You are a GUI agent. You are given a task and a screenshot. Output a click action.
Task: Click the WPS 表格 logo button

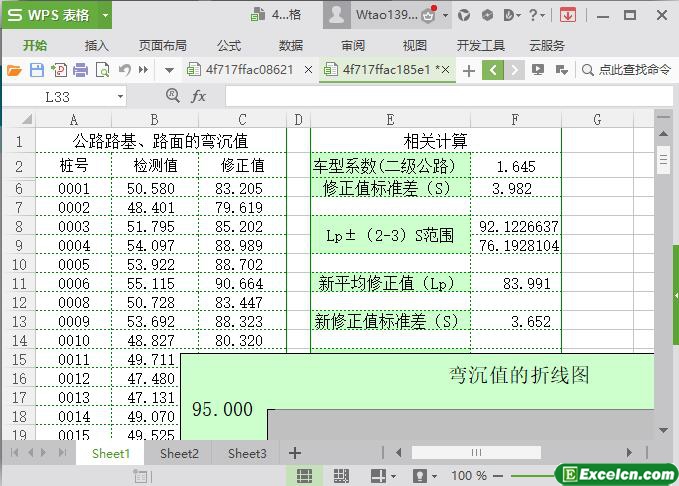point(48,15)
